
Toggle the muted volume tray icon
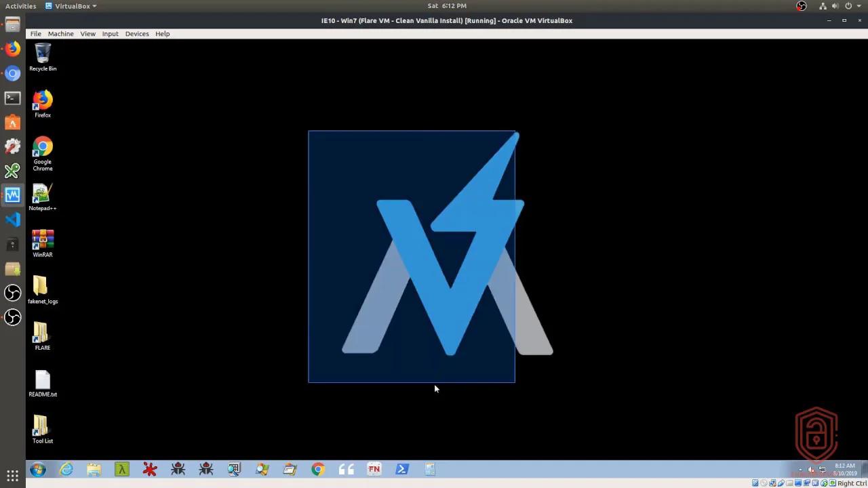click(x=811, y=470)
